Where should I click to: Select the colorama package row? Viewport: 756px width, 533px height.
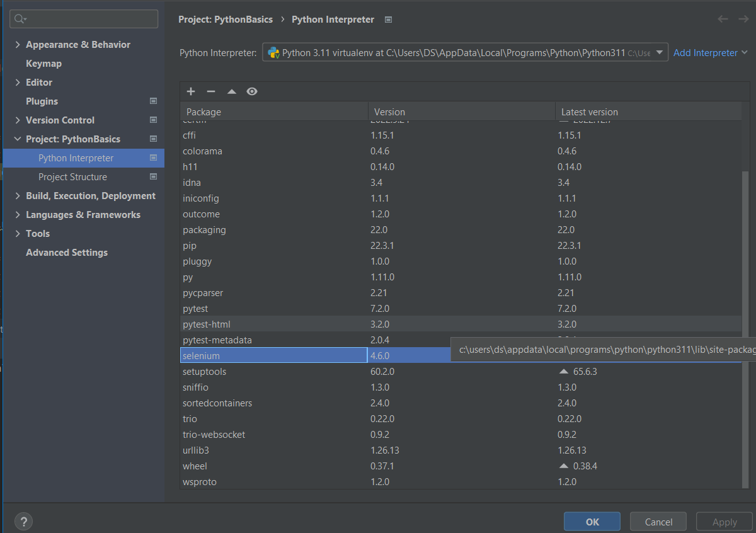[x=460, y=151]
